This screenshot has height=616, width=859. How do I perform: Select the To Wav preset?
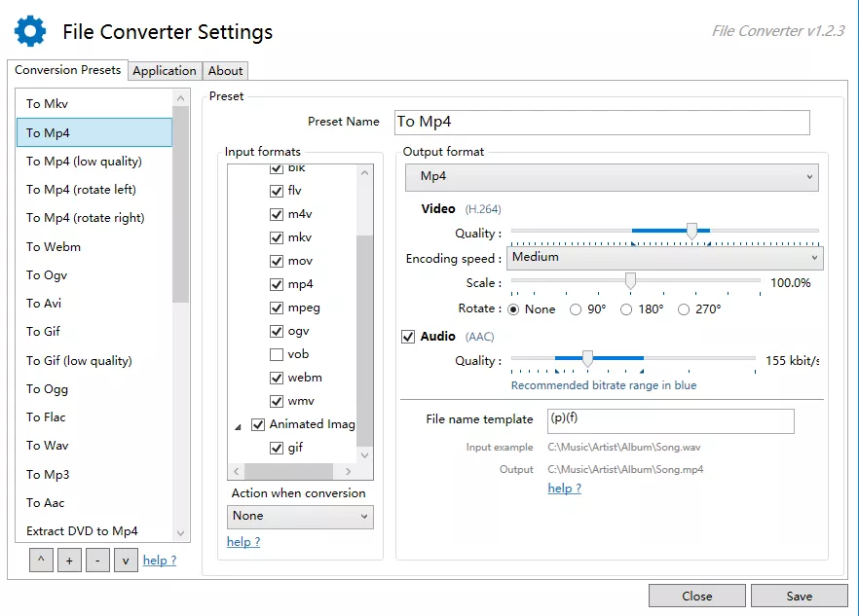point(94,446)
